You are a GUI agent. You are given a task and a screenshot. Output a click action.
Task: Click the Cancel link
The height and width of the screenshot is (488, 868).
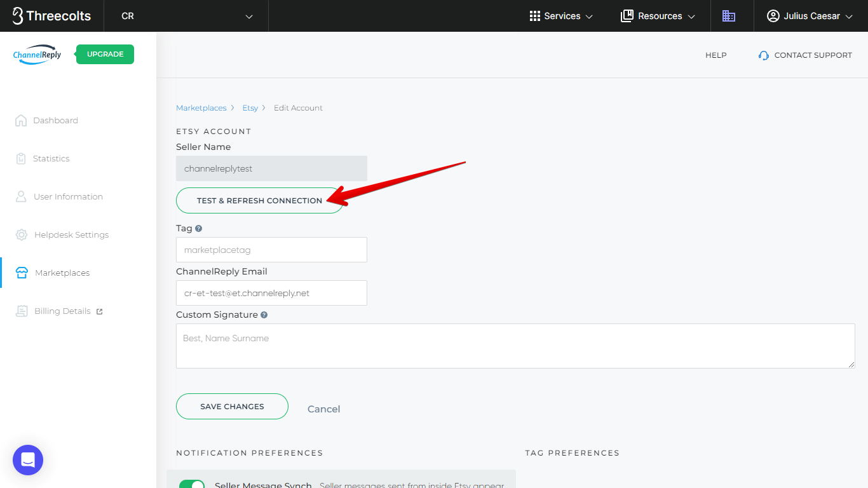(x=323, y=409)
